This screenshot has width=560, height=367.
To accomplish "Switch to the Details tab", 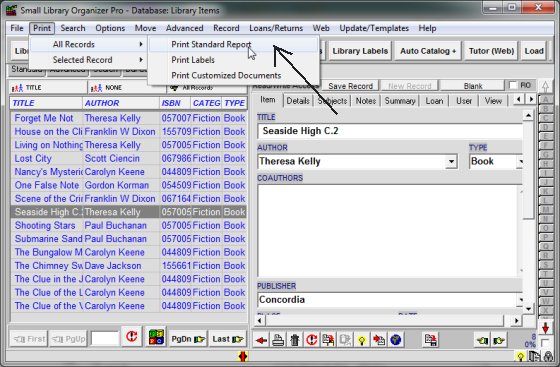I will 298,101.
